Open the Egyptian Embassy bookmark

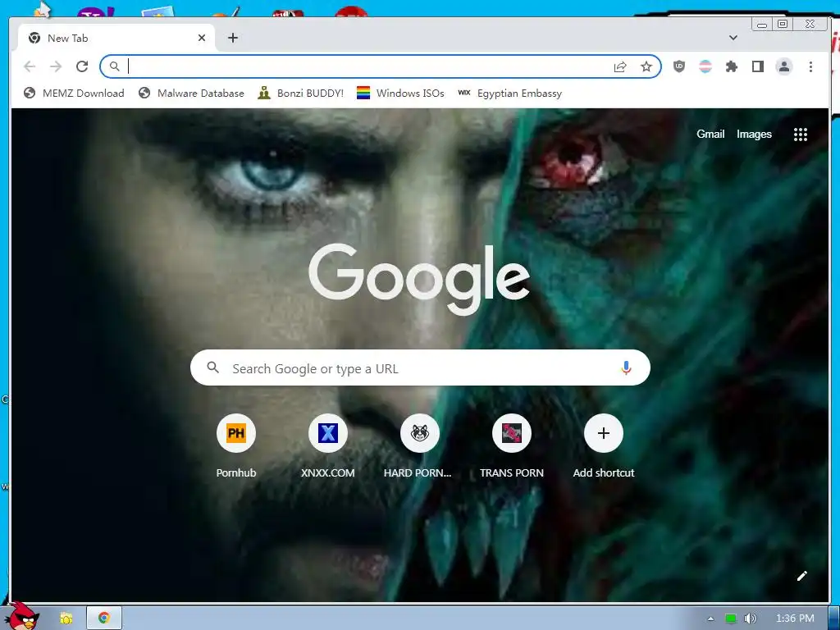pyautogui.click(x=509, y=94)
